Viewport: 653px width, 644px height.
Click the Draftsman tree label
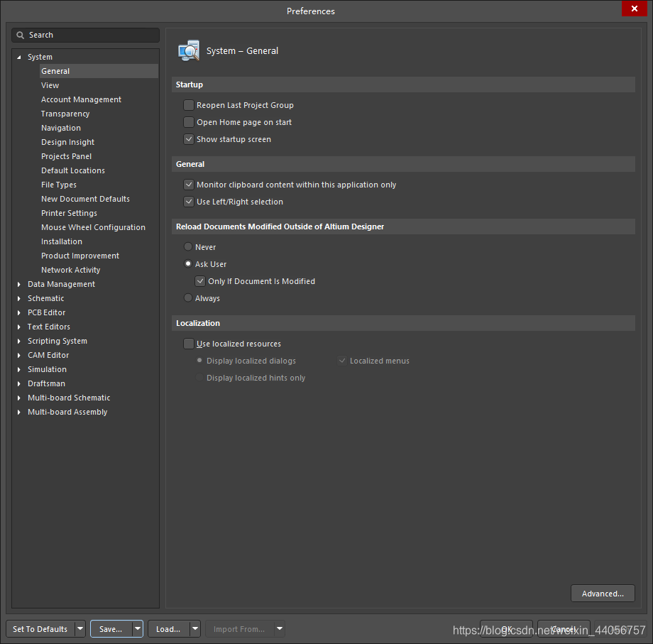pyautogui.click(x=46, y=383)
